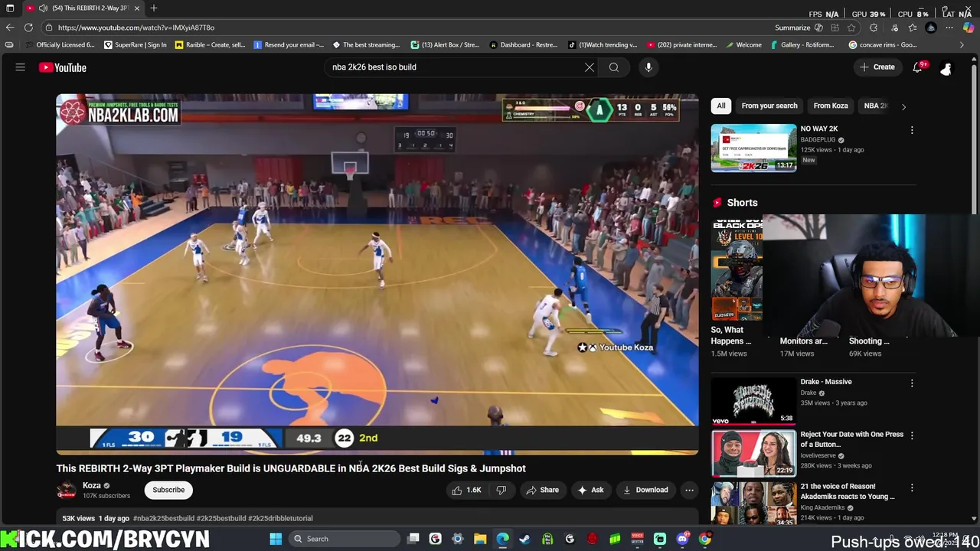Click the taskbar Search box
The height and width of the screenshot is (551, 980).
(x=343, y=539)
